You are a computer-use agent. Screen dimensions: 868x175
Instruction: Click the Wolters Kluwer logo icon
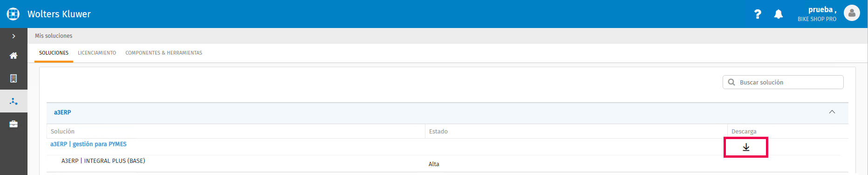pyautogui.click(x=13, y=14)
